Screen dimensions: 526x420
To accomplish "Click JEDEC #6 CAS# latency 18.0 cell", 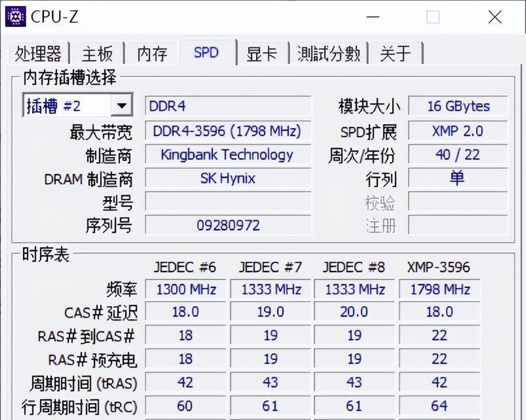I will coord(185,312).
